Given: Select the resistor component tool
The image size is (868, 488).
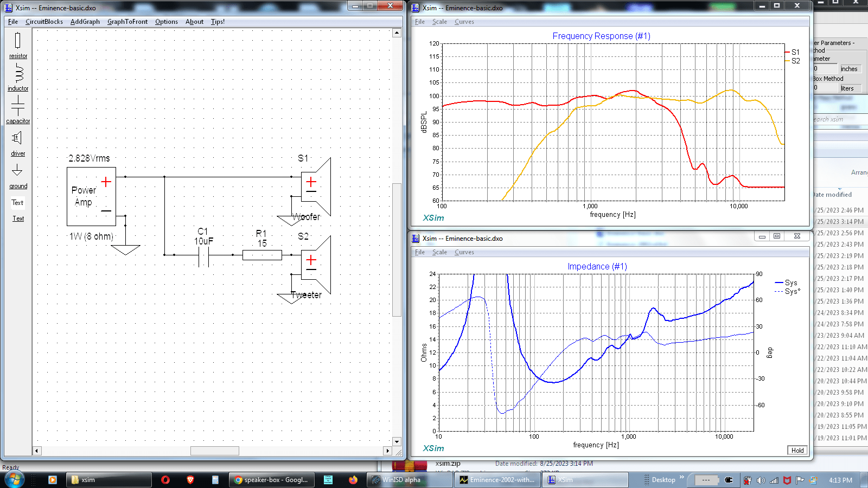Looking at the screenshot, I should (18, 45).
